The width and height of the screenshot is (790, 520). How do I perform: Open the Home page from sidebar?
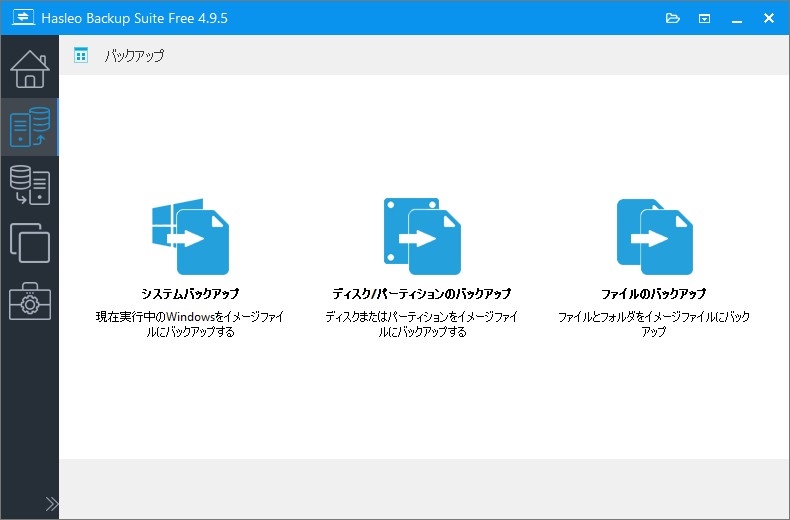click(x=30, y=69)
